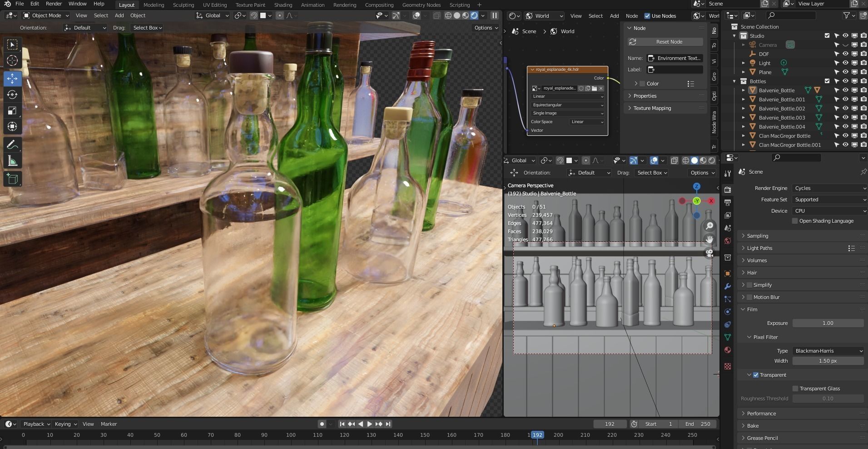Screen dimensions: 868x449
Task: Click the current frame marker 192
Action: pos(537,435)
